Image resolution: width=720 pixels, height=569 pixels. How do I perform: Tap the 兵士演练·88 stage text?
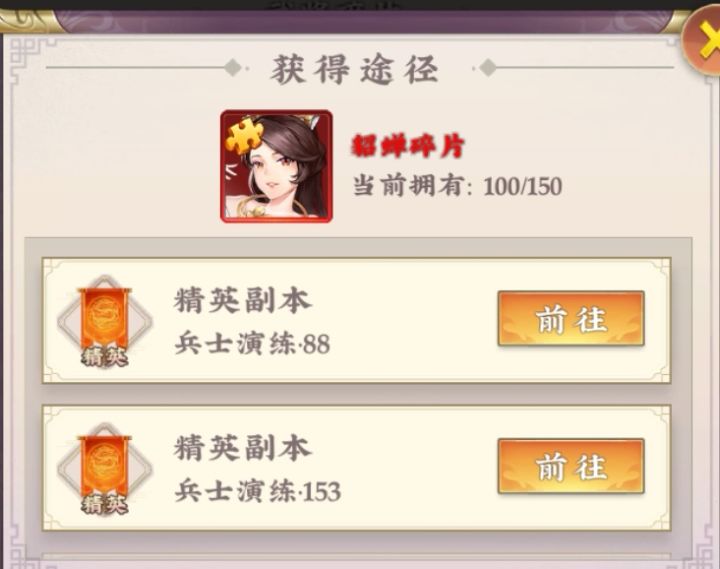point(252,344)
